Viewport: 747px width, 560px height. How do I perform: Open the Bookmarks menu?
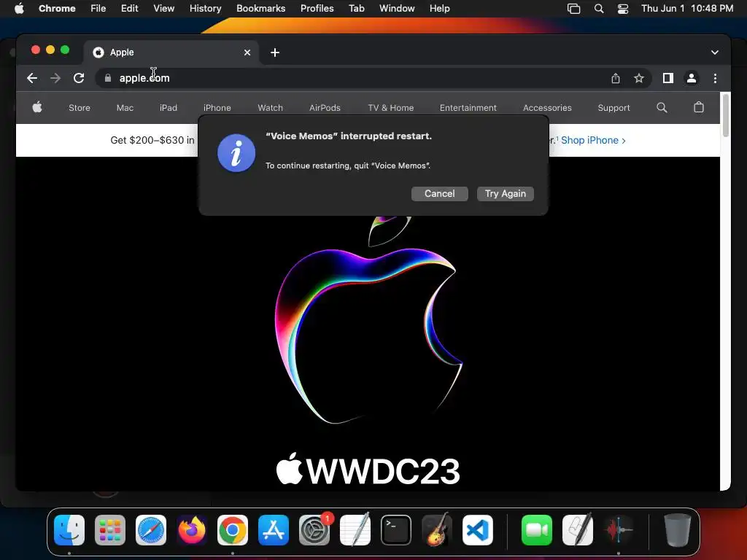tap(260, 9)
